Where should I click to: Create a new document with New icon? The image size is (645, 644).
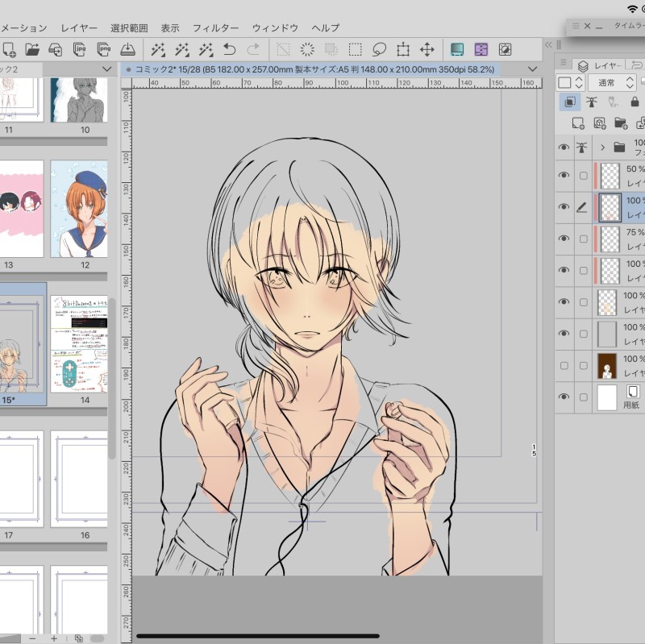pos(9,50)
